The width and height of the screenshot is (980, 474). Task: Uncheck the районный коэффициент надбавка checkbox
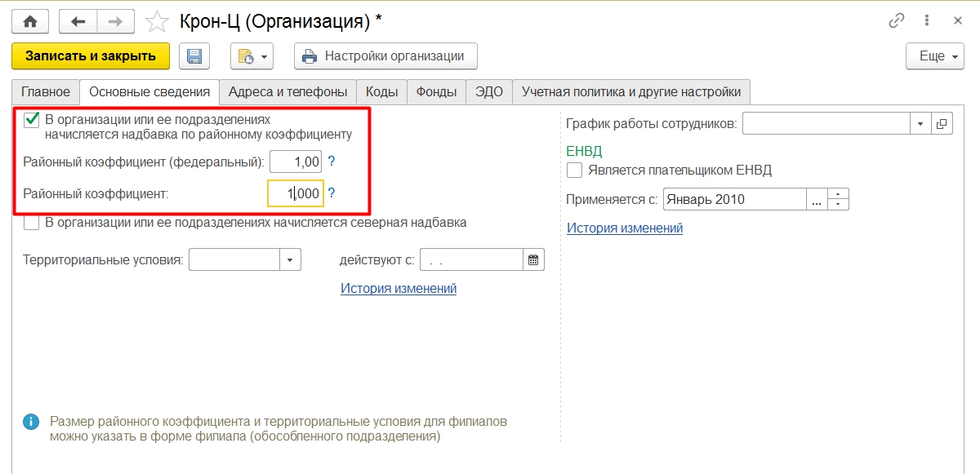tap(32, 120)
